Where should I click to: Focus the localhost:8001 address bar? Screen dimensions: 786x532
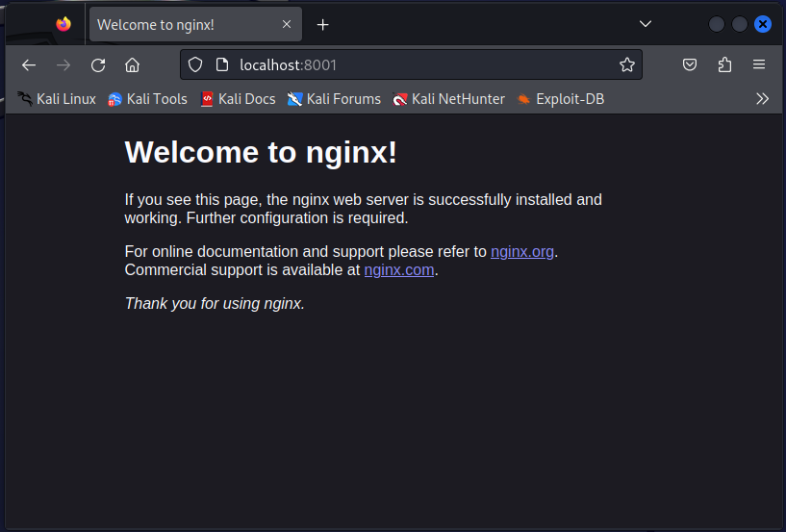point(411,64)
